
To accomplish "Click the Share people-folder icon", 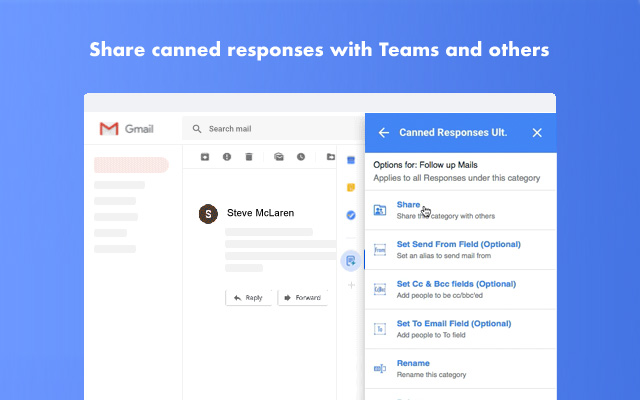I will pos(380,210).
